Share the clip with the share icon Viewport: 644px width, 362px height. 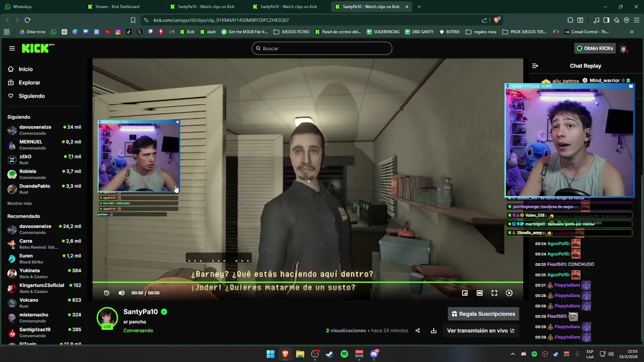418,330
